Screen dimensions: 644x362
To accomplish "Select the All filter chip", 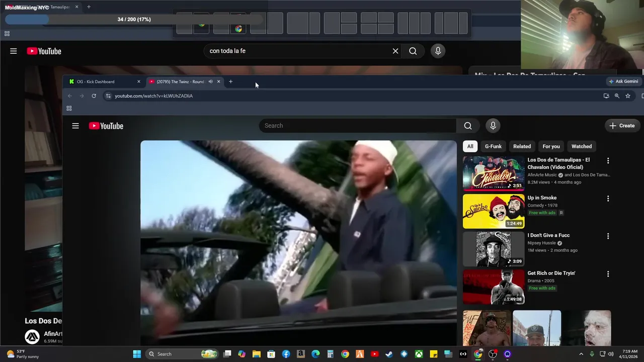I will coord(470,146).
